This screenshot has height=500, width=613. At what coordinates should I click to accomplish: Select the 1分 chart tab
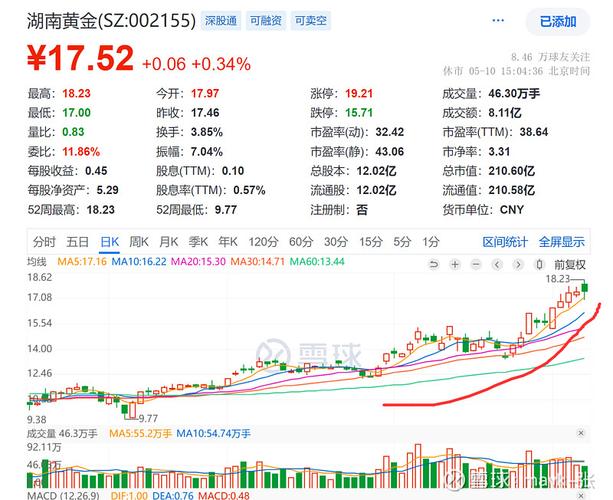point(430,242)
